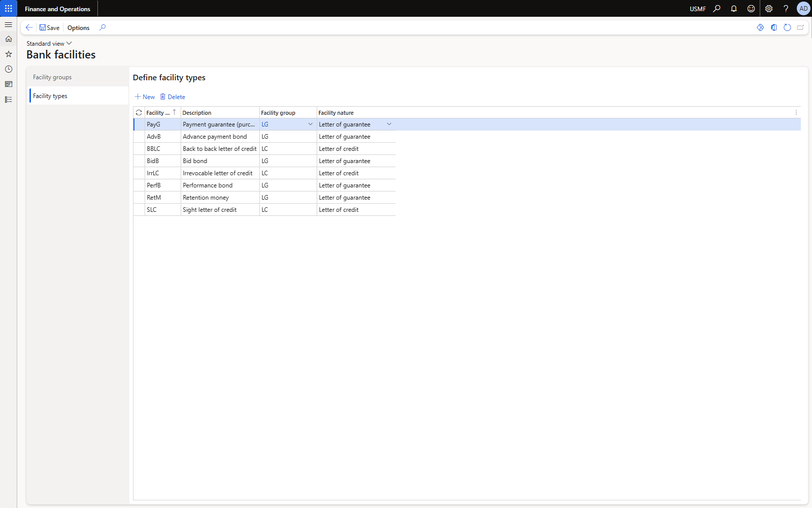Expand the Standard view dropdown
The height and width of the screenshot is (508, 812).
click(x=49, y=44)
